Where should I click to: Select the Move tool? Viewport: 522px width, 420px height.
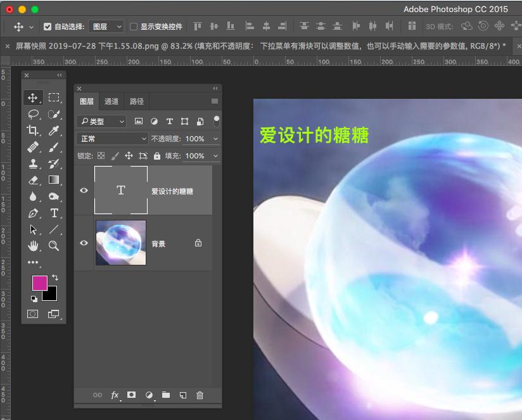[x=34, y=97]
